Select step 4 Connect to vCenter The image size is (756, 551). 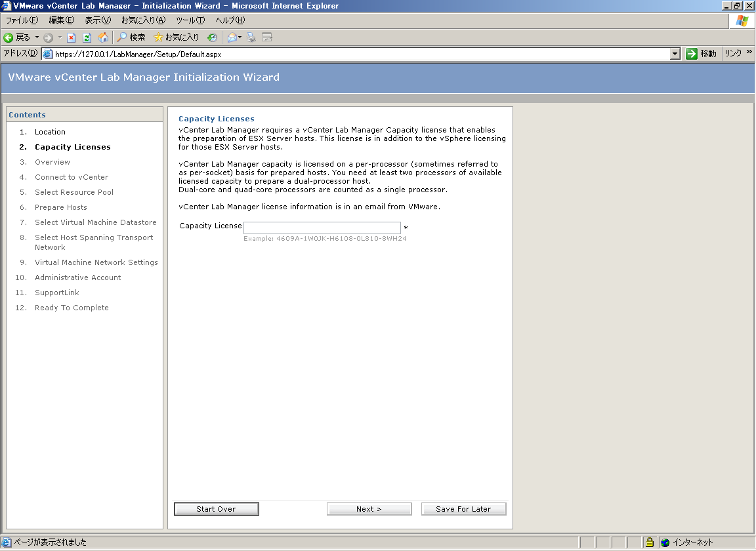tap(72, 177)
